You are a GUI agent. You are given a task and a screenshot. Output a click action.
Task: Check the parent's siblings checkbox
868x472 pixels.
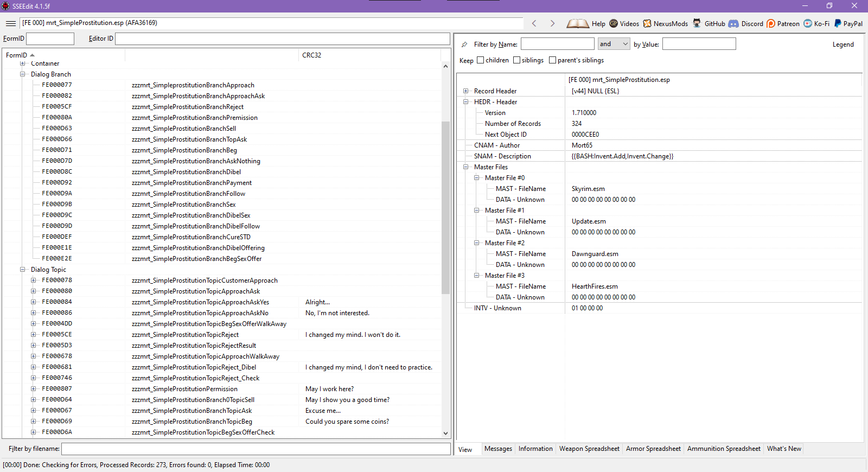point(552,60)
